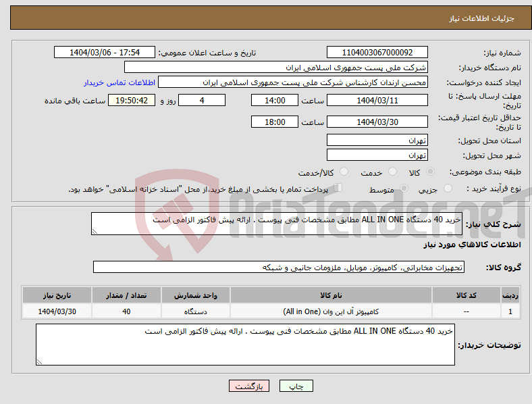The width and height of the screenshot is (532, 404).
Task: Select the کالا/خدمت radio button
Action: 344,172
